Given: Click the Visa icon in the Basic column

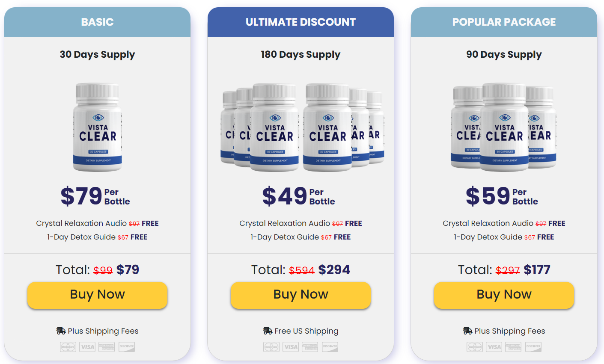Looking at the screenshot, I should click(87, 346).
